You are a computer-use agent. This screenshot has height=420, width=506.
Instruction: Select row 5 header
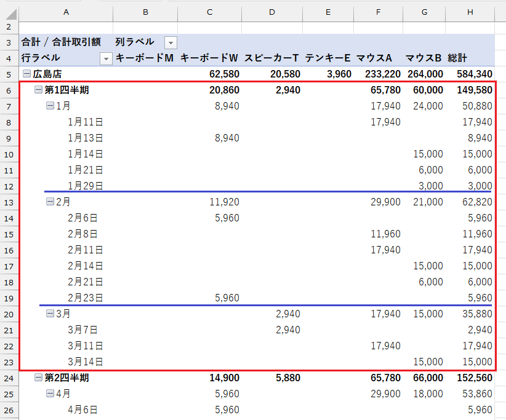click(x=9, y=74)
